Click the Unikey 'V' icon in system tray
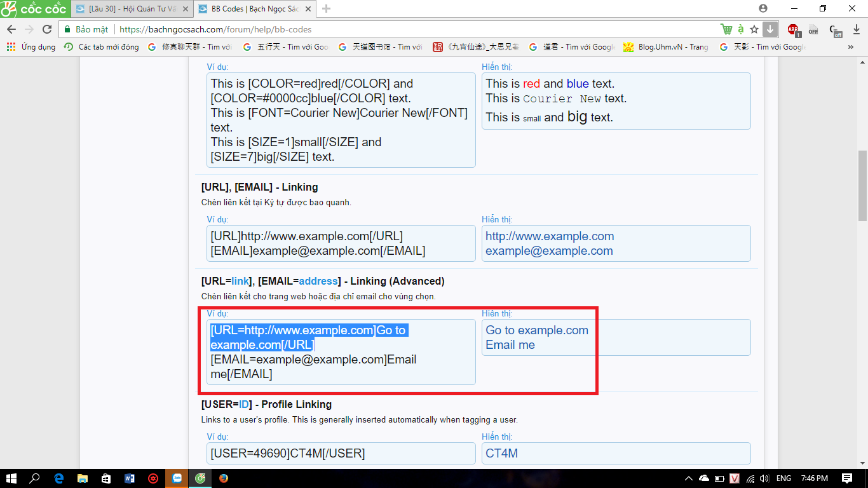868x488 pixels. pyautogui.click(x=735, y=478)
